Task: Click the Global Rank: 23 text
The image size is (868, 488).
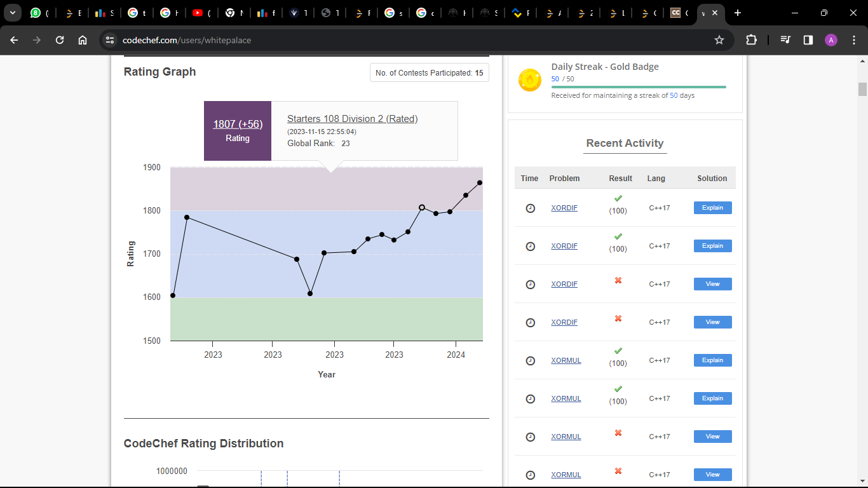Action: 318,144
